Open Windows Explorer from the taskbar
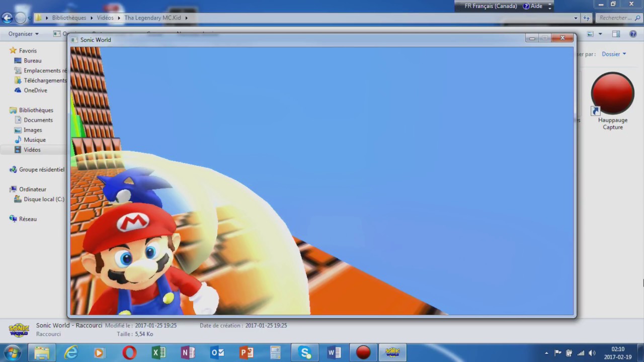The image size is (644, 362). [x=42, y=352]
